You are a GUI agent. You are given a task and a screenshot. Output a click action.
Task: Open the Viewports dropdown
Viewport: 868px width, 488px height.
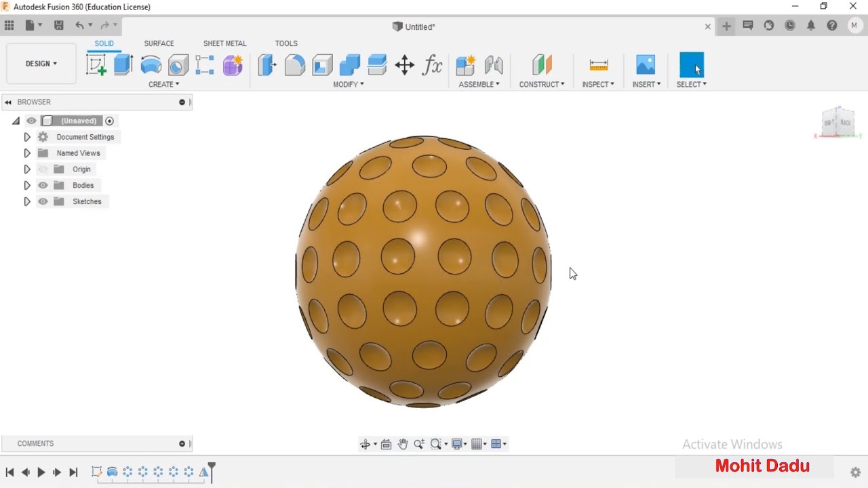pos(499,444)
